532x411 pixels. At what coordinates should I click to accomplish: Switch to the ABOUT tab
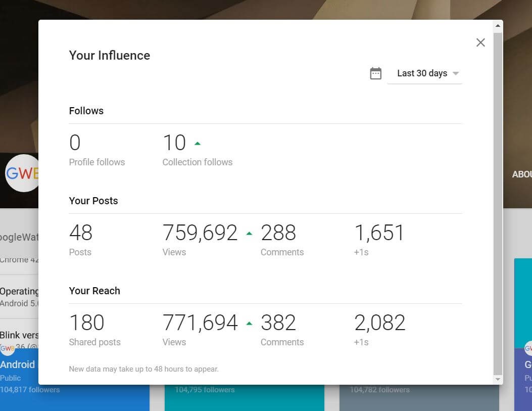pyautogui.click(x=521, y=174)
